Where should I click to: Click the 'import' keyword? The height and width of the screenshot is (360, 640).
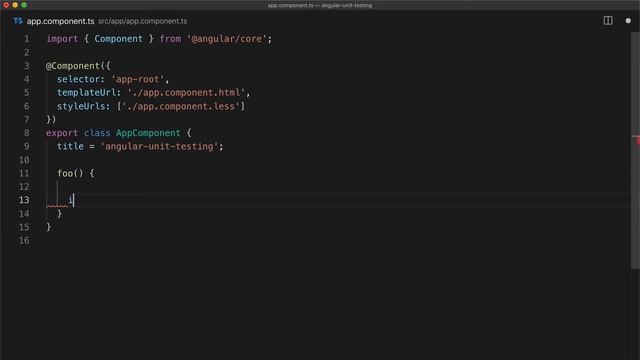[x=62, y=39]
